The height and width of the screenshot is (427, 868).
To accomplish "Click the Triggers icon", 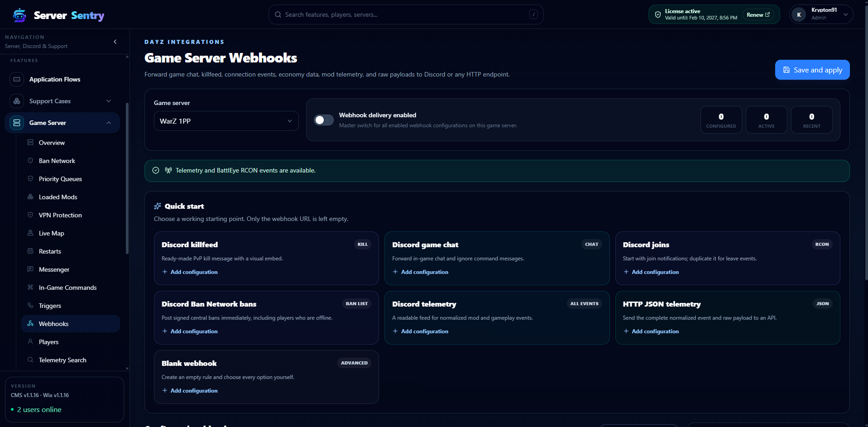I will [x=30, y=306].
